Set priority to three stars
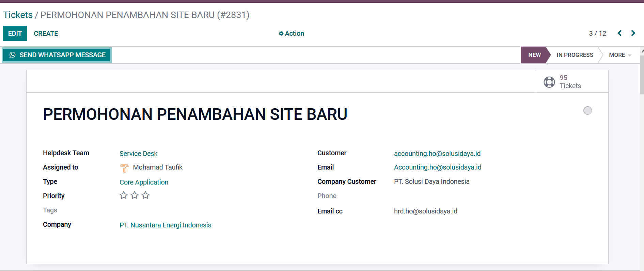This screenshot has width=644, height=271. point(145,195)
